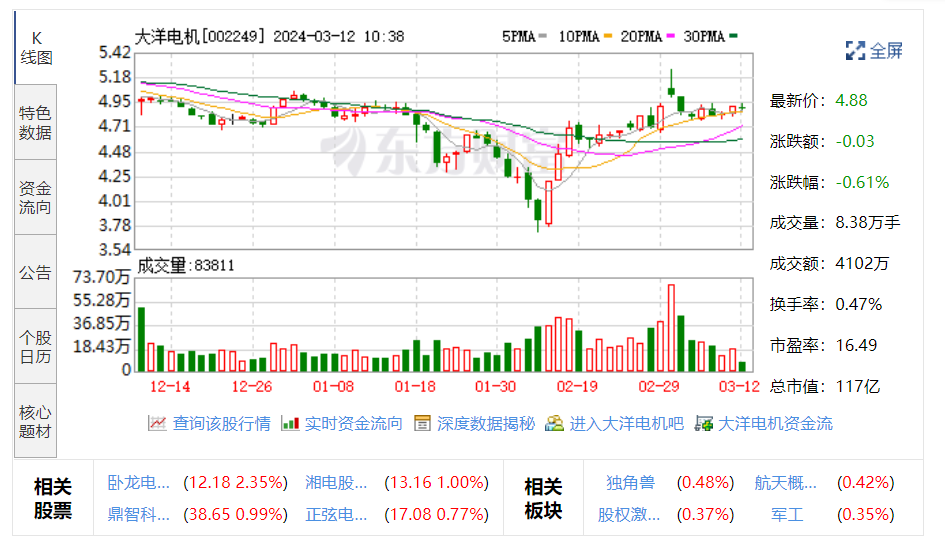Open the 公告 tab
This screenshot has width=945, height=556.
coord(36,272)
